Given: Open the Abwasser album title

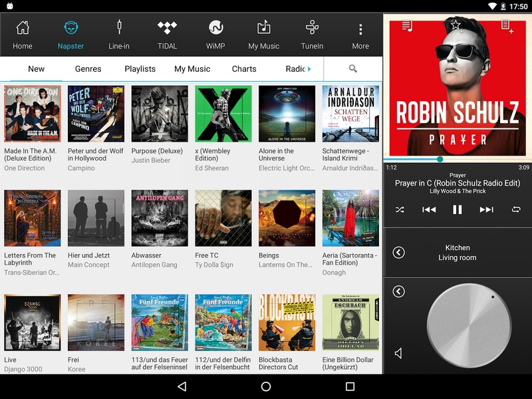Looking at the screenshot, I should pyautogui.click(x=146, y=255).
